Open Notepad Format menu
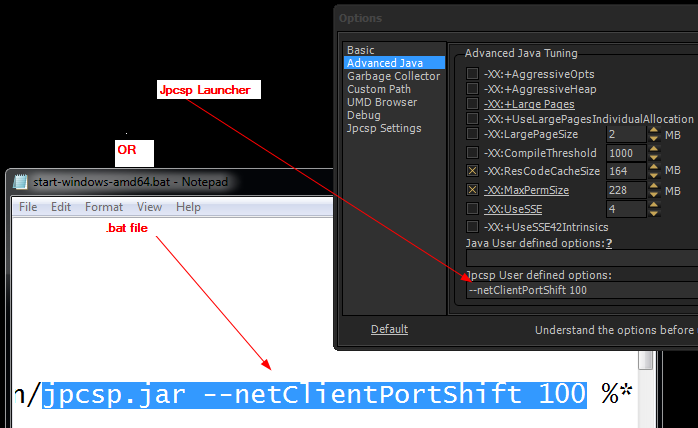Screen dimensions: 698x428 [x=104, y=207]
